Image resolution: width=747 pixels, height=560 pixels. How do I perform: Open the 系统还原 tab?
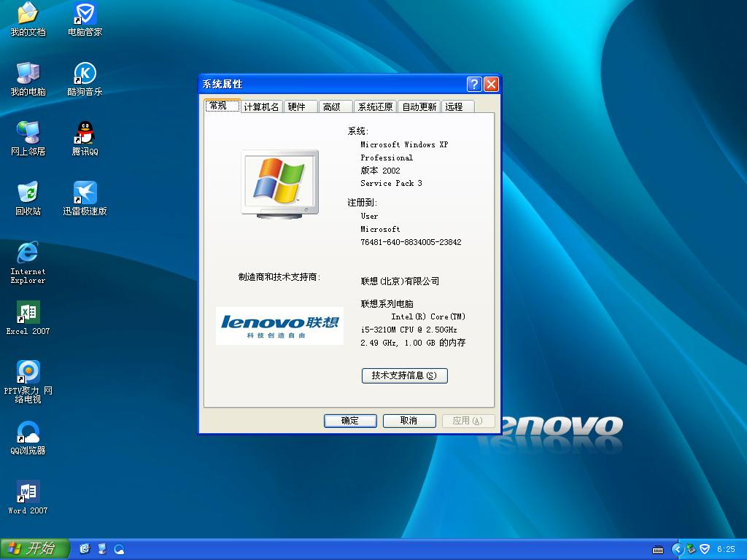[x=376, y=106]
